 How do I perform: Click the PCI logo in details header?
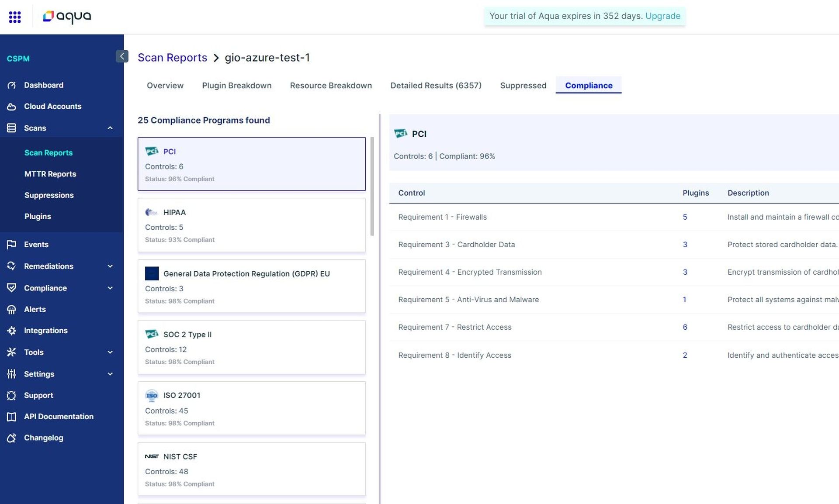pos(401,133)
